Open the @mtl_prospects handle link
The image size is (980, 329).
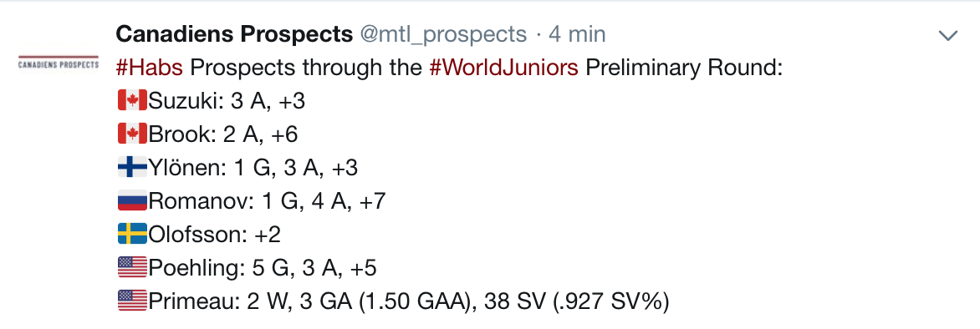[x=443, y=34]
